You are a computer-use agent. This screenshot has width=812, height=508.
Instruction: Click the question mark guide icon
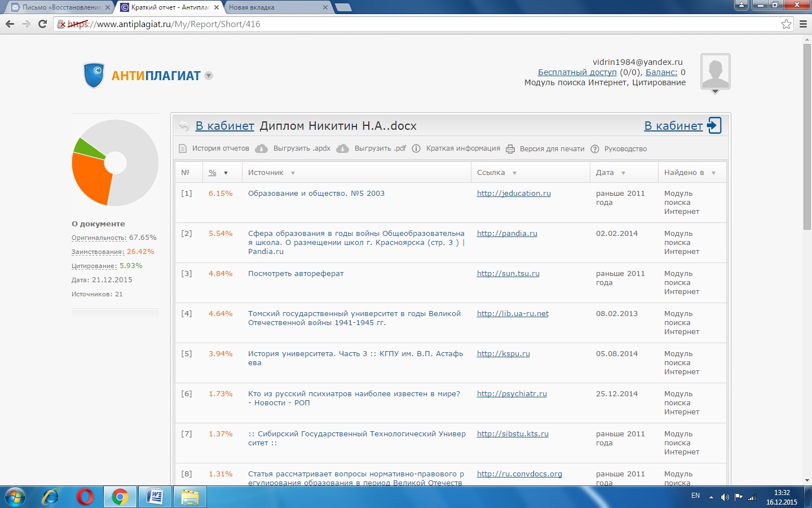click(x=594, y=149)
